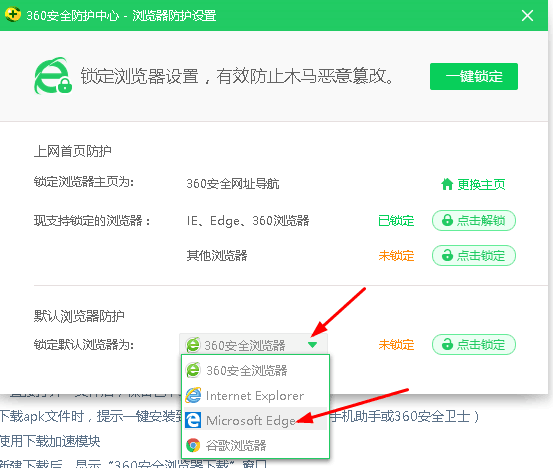Click the lock icon in 点击解锁 button
Viewport: 553px width, 468px height.
point(447,220)
